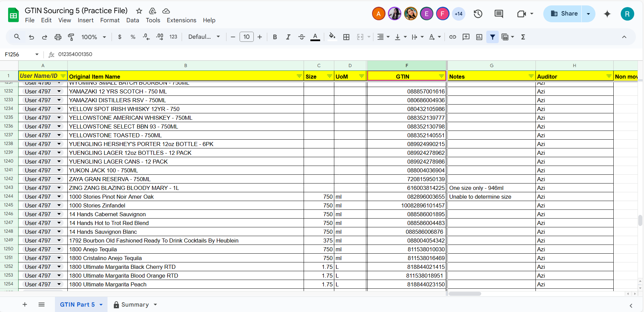The width and height of the screenshot is (644, 312).
Task: Open Share options dropdown arrow
Action: coord(588,14)
